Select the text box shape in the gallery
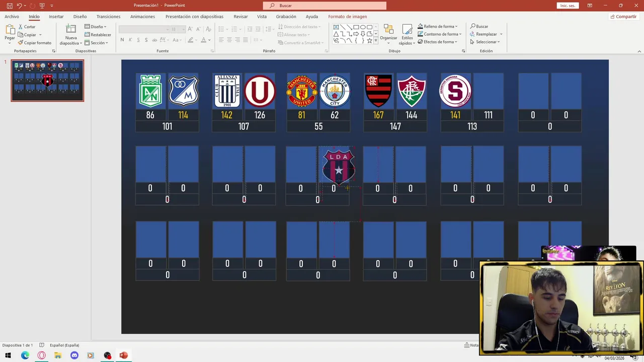 336,27
